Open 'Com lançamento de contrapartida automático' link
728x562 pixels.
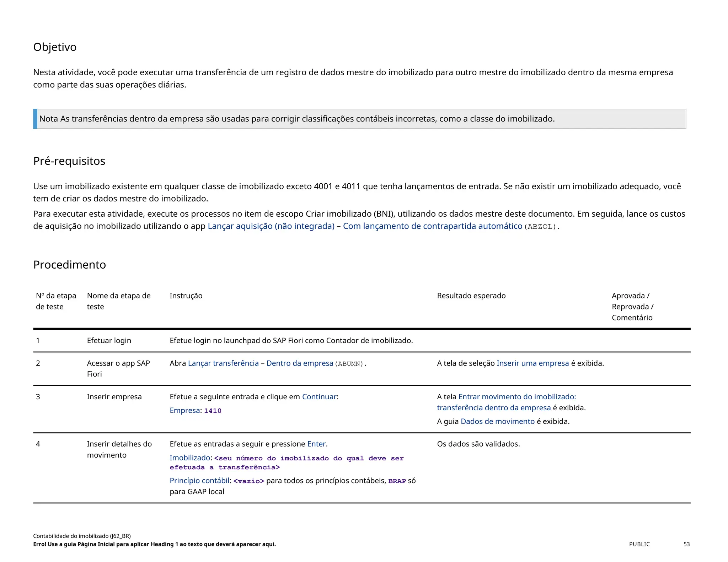click(432, 226)
